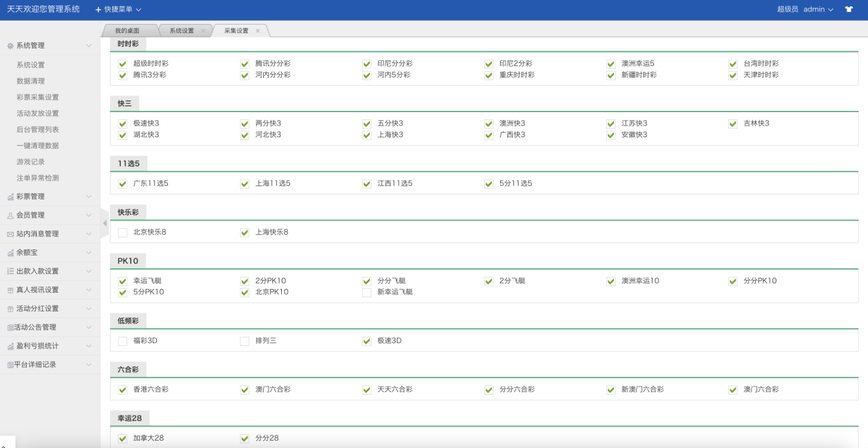Open 注单异常检测 in the sidebar

coord(37,178)
